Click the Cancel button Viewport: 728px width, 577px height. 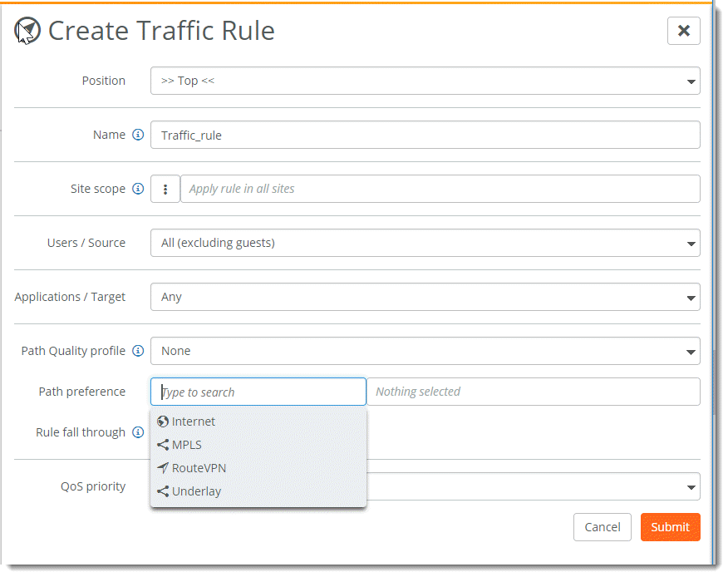pos(602,526)
